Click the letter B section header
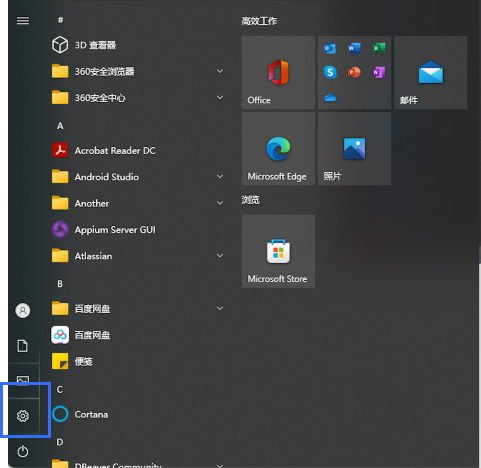Viewport: 481px width, 468px height. pos(60,284)
